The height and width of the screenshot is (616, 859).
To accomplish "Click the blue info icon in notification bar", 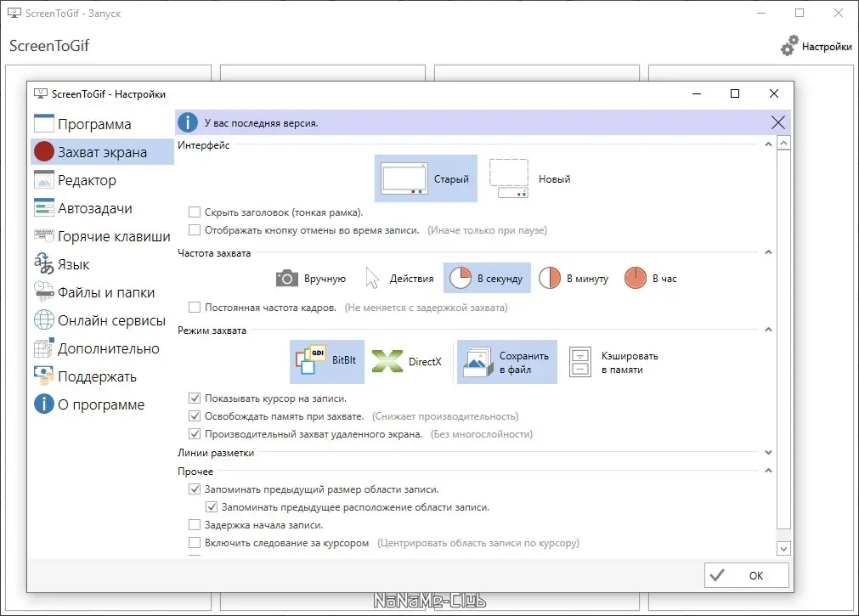I will tap(188, 122).
